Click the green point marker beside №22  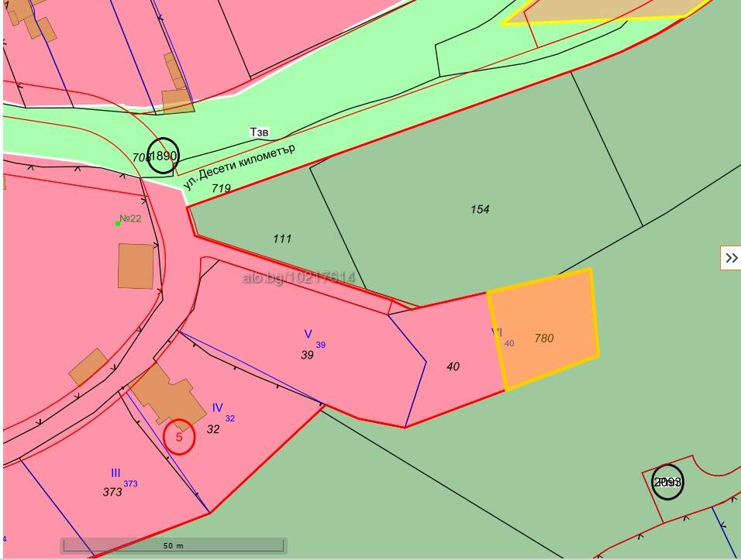118,223
